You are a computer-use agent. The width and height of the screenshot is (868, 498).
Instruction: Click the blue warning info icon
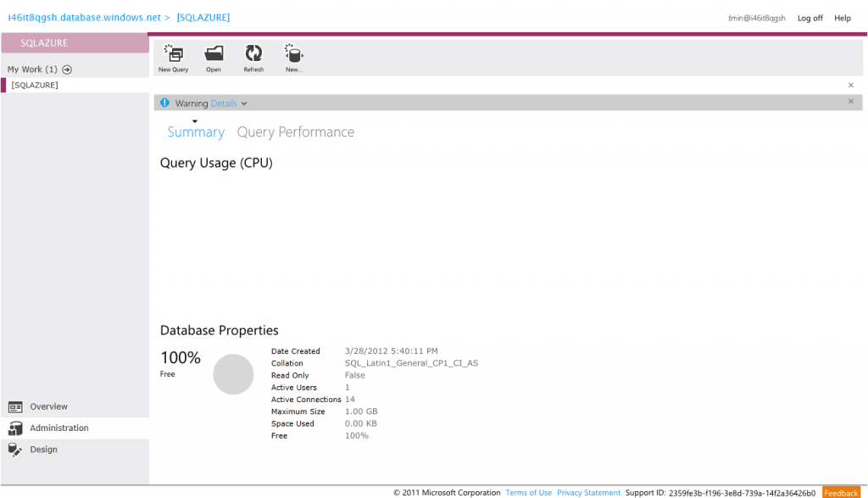(x=165, y=103)
